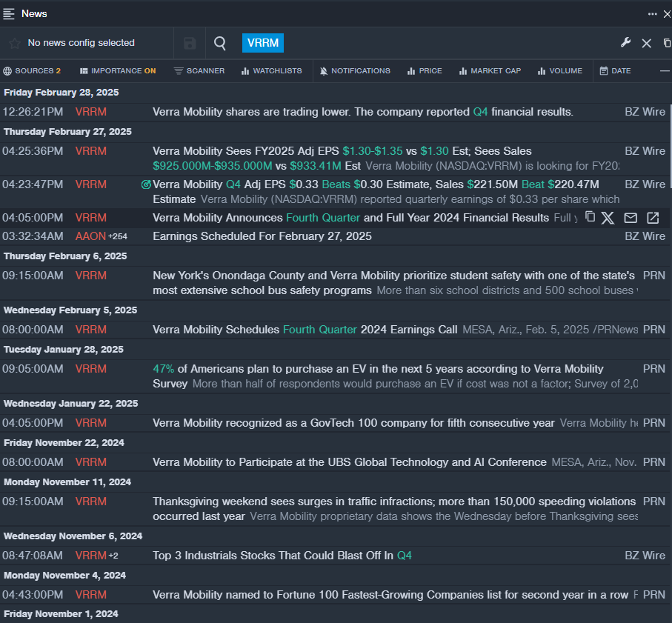Expand the Sources filter dropdown
This screenshot has height=623, width=672.
pos(32,71)
